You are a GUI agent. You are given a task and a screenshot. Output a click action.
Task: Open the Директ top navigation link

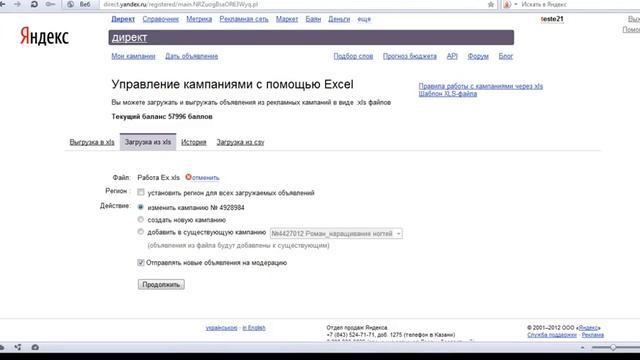coord(123,19)
